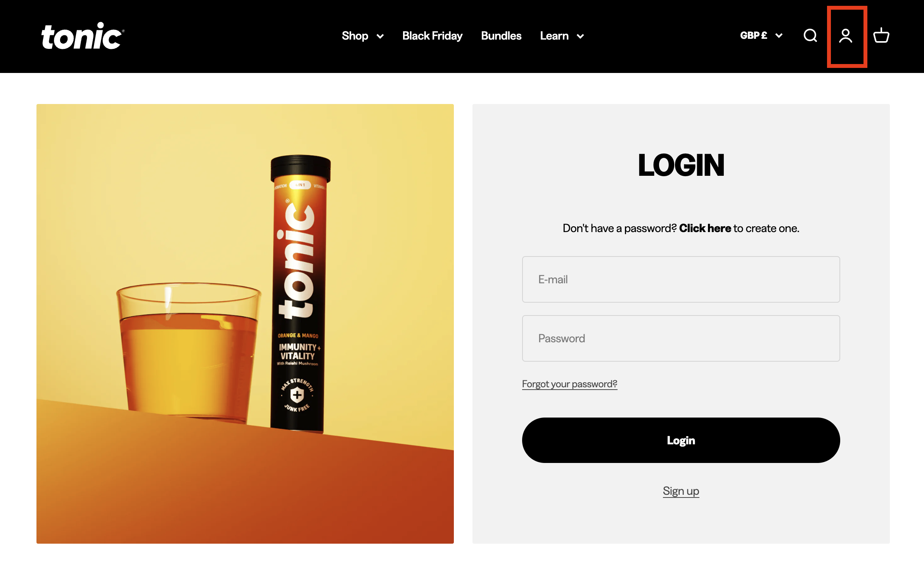This screenshot has width=924, height=572.
Task: Click the black Login button
Action: (681, 440)
